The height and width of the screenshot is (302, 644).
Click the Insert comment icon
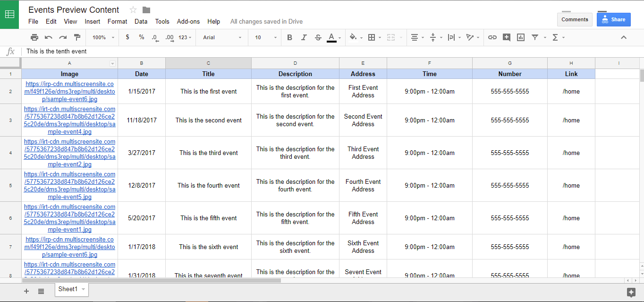tap(507, 37)
